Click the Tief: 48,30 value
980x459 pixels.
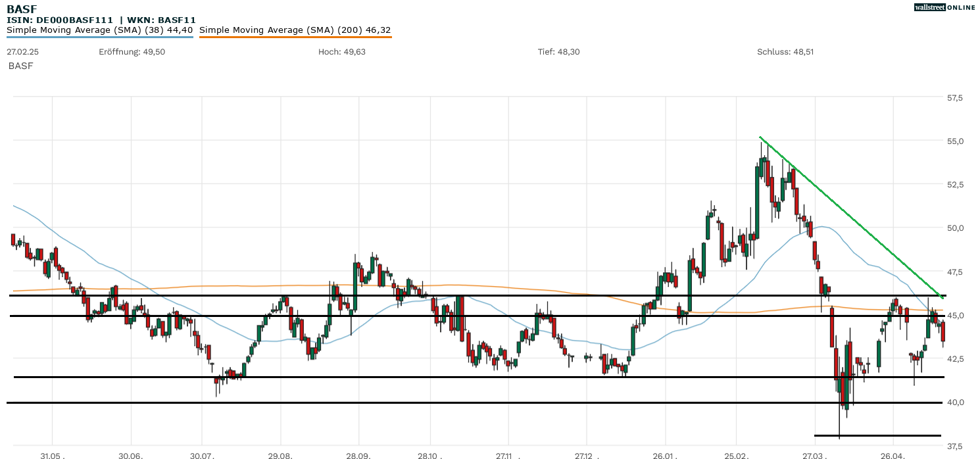click(x=559, y=51)
